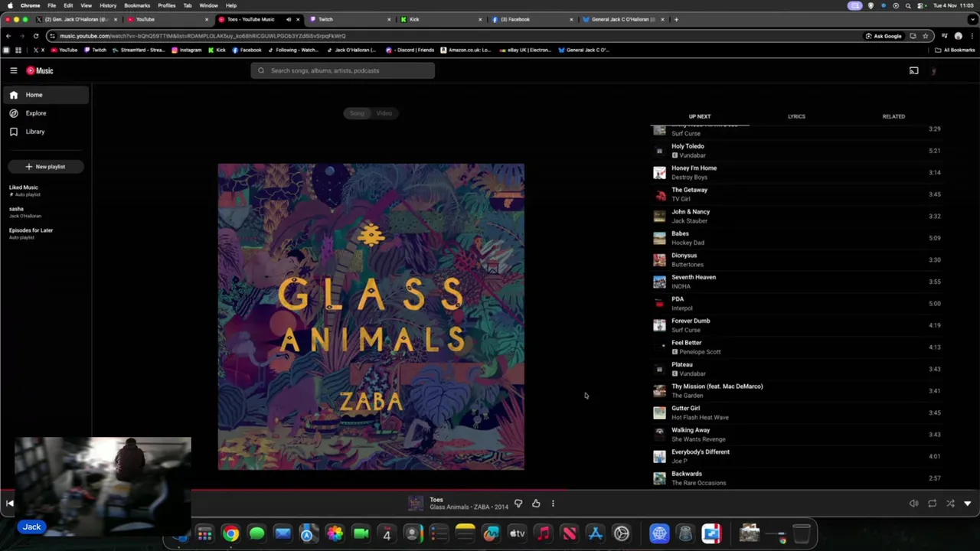Open Chrome three-dot menu
This screenshot has height=551, width=980.
[x=972, y=36]
